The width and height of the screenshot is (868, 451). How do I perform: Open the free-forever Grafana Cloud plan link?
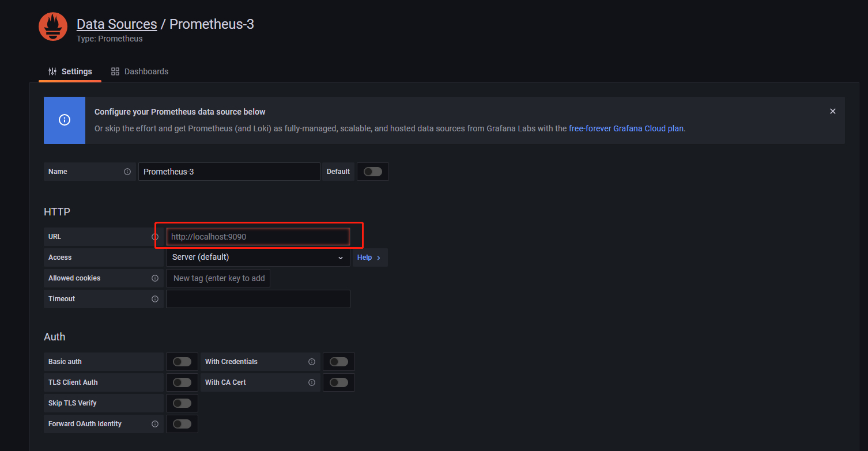(626, 128)
